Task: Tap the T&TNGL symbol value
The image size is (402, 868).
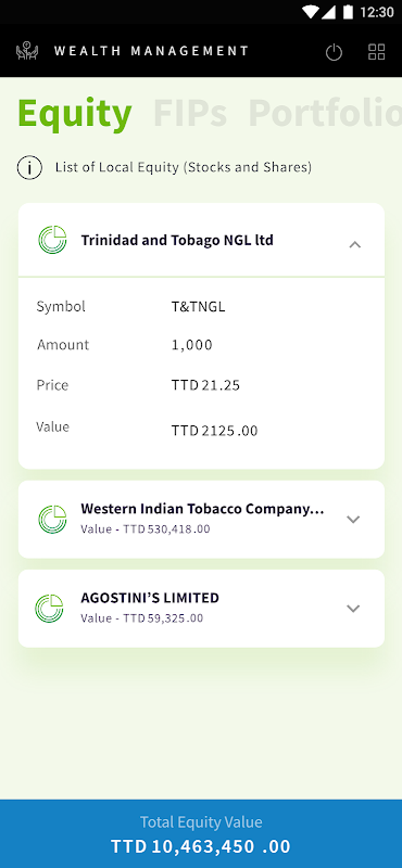Action: click(198, 307)
